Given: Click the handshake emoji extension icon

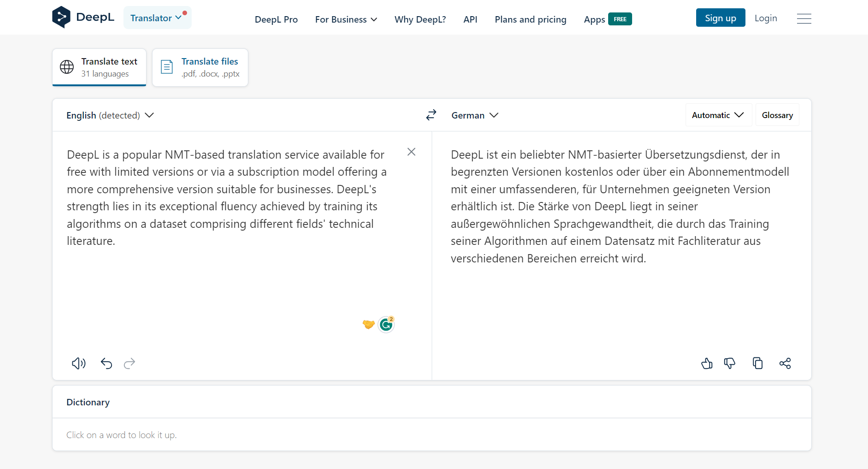Looking at the screenshot, I should pos(369,325).
